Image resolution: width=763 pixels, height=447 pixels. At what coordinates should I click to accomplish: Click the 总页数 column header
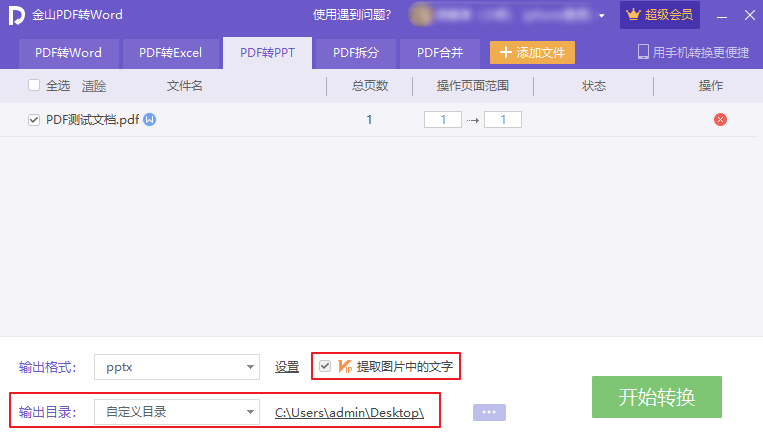click(x=370, y=86)
